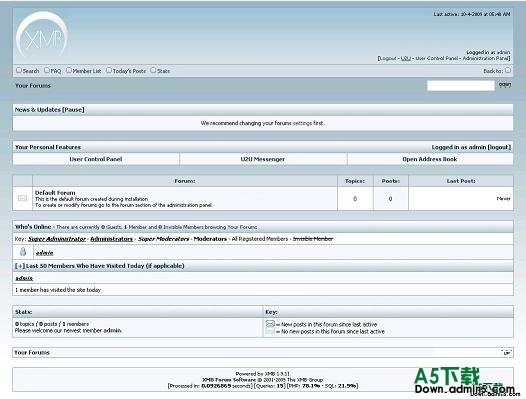Open Address Book

click(x=430, y=159)
